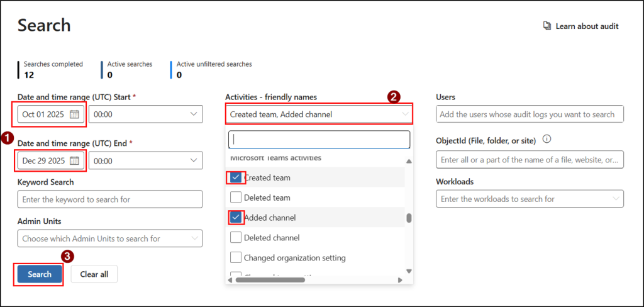Collapse the Activities - friendly names dropdown

(x=404, y=114)
